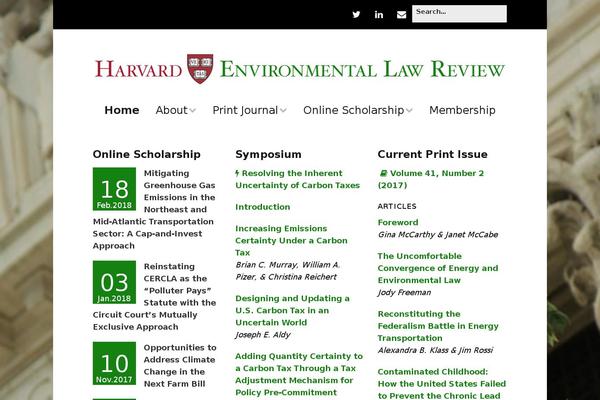Screen dimensions: 600x400
Task: Open the About menu
Action: click(x=171, y=110)
